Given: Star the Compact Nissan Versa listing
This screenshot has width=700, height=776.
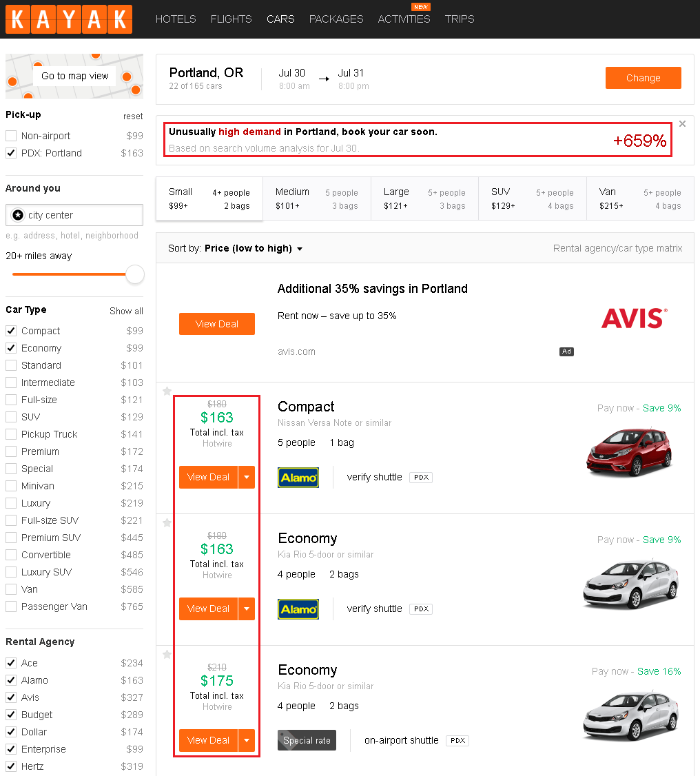Looking at the screenshot, I should pos(167,391).
